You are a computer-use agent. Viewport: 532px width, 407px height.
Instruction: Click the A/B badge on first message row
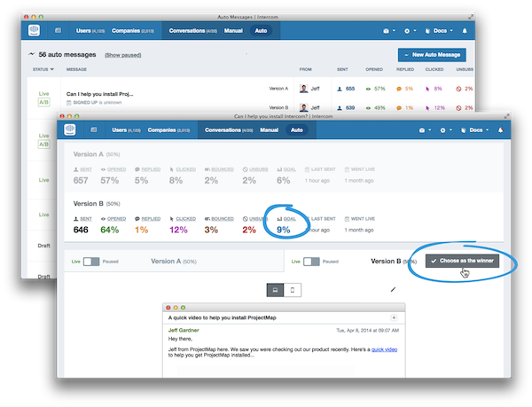[x=43, y=102]
